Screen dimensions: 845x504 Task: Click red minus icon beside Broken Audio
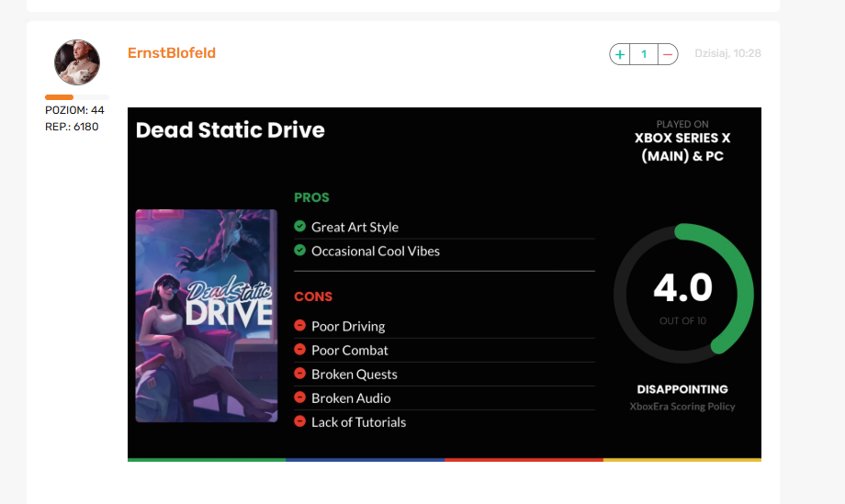point(300,398)
